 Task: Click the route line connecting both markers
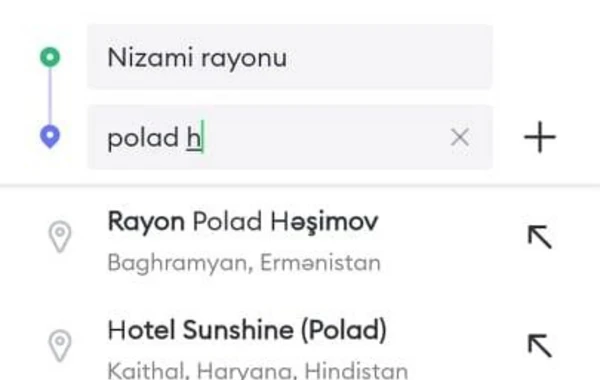(50, 96)
